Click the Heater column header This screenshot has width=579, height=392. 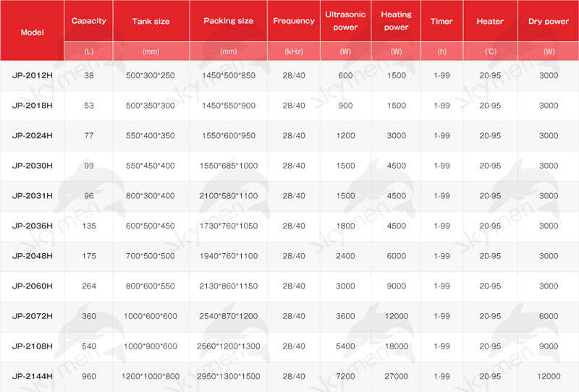click(490, 21)
